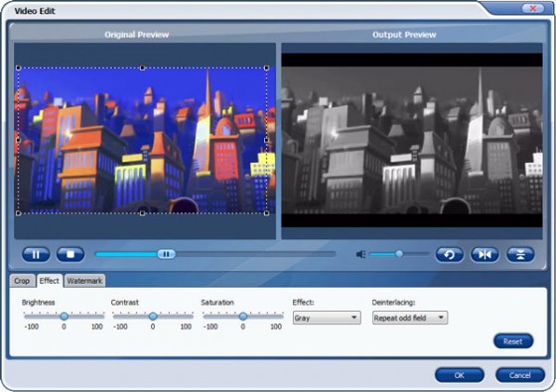Select the Effect tab
This screenshot has height=392, width=556.
[50, 281]
